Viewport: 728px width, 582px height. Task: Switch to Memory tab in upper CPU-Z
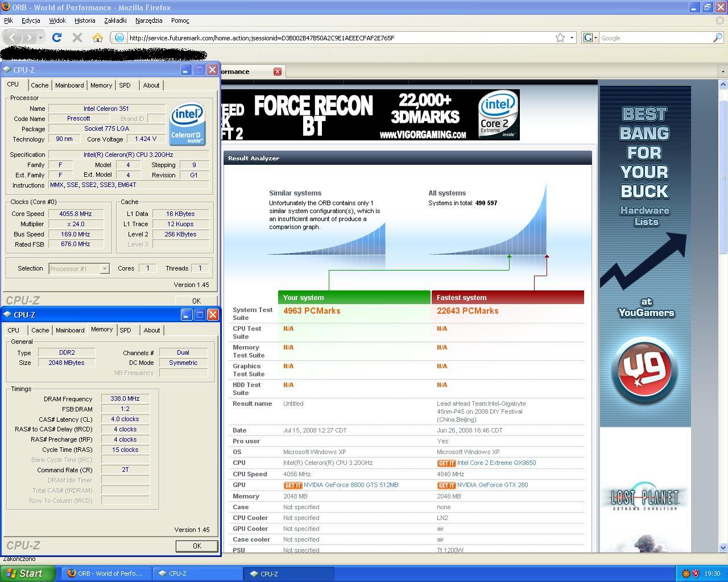[x=101, y=85]
